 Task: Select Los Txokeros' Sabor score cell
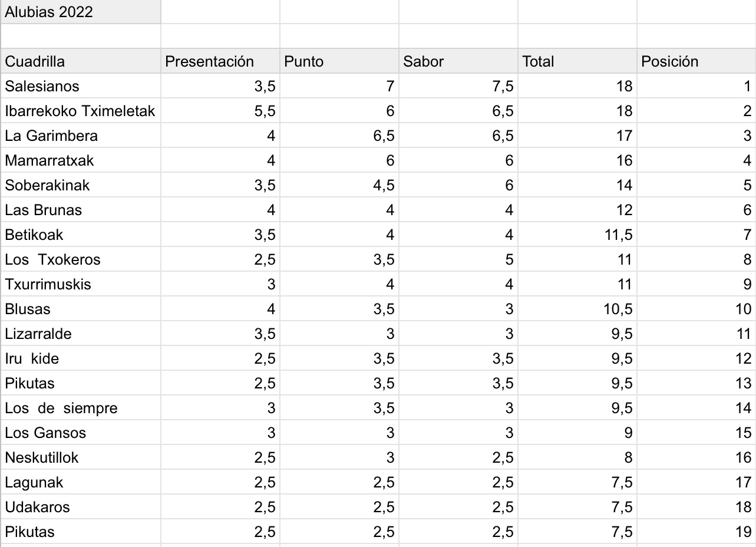458,259
